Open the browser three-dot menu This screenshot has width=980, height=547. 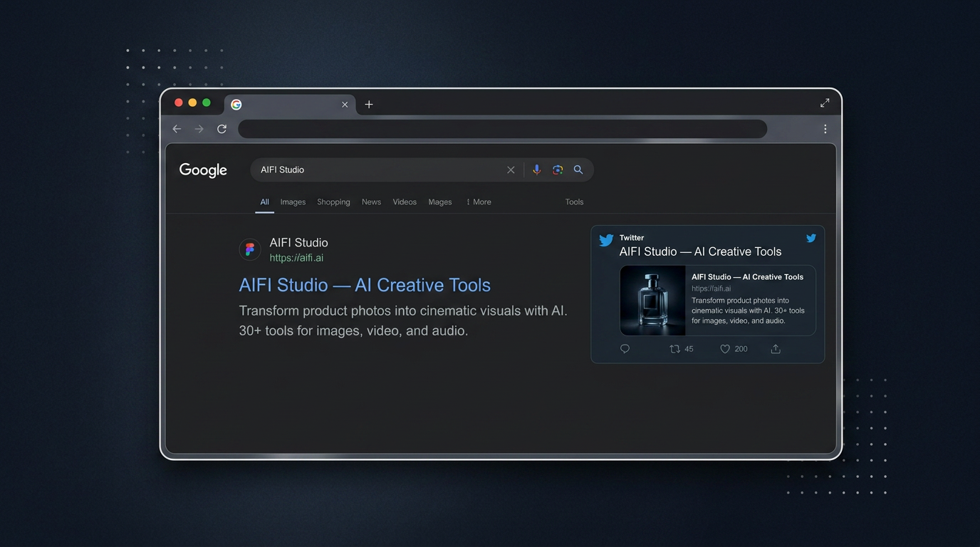tap(825, 129)
